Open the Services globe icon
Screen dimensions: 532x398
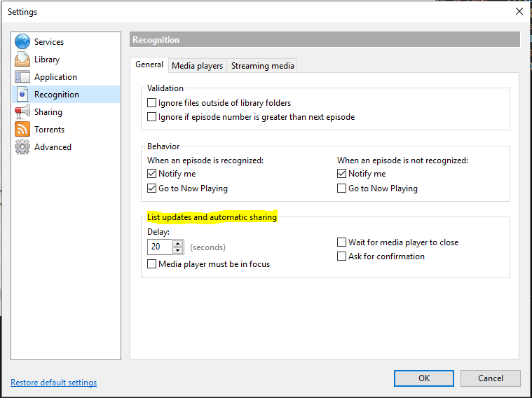(x=22, y=42)
